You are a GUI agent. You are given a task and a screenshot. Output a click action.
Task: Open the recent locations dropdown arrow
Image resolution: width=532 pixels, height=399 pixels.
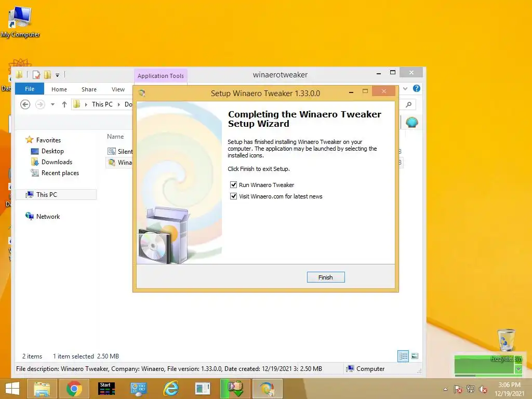coord(52,104)
